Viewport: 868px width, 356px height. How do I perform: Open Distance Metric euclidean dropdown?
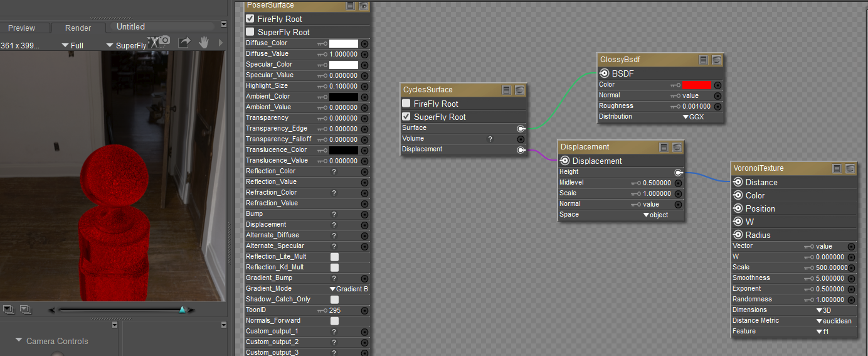833,321
